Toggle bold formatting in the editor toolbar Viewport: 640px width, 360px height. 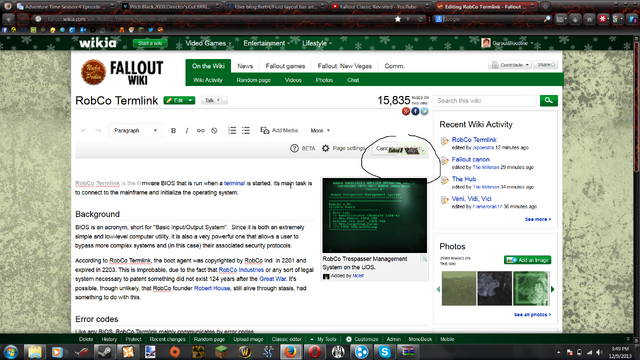point(173,131)
